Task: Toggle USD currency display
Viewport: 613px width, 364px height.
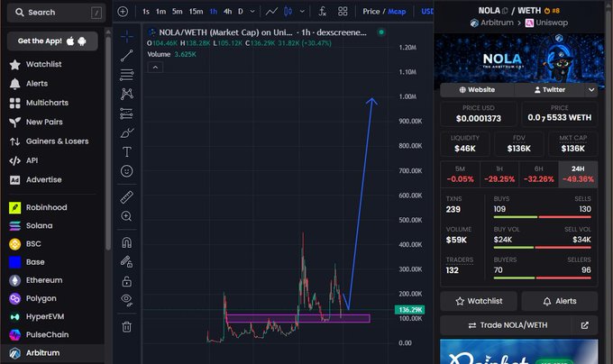Action: [427, 12]
